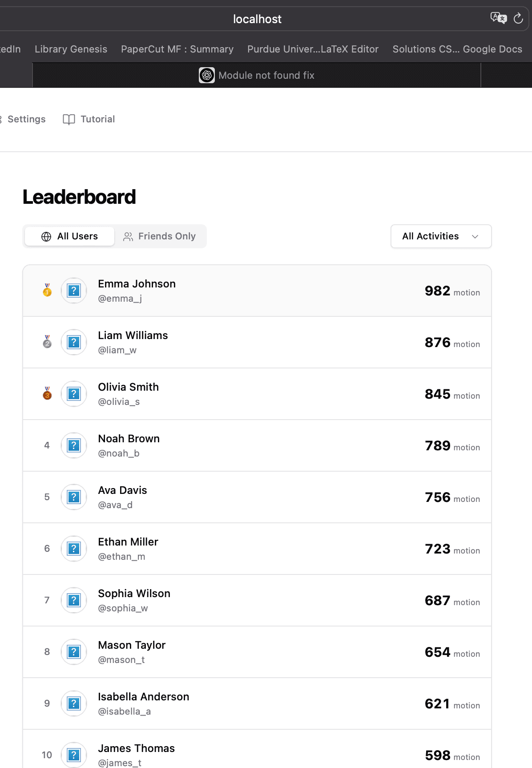Click the PaperCut MF Summary bookmark
Screen dimensions: 532x768
177,49
